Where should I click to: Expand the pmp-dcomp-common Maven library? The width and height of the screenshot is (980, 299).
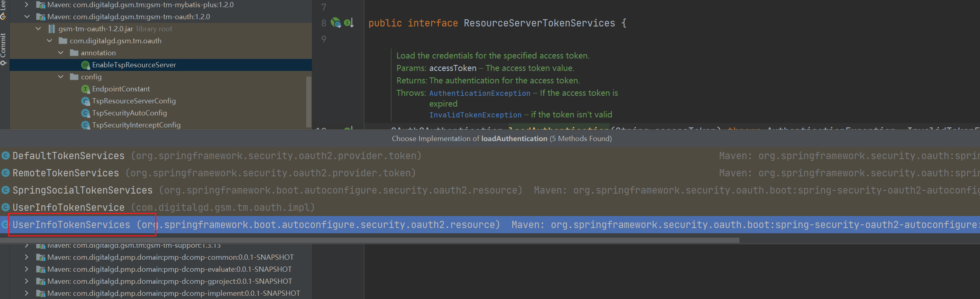(x=27, y=257)
